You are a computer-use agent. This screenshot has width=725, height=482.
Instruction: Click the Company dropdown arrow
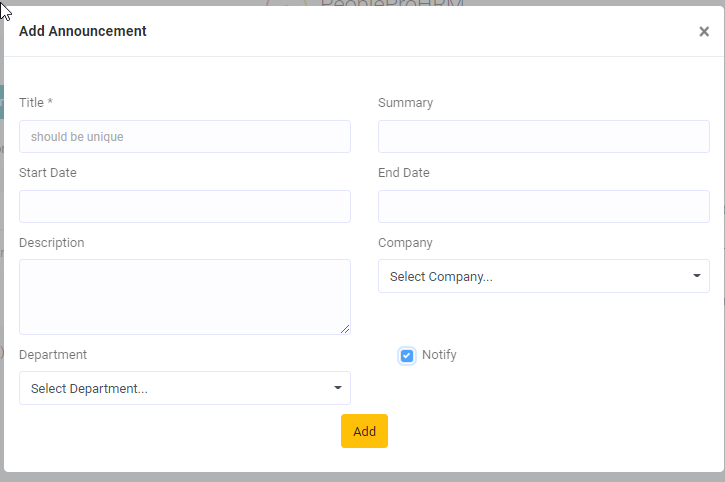pyautogui.click(x=696, y=276)
